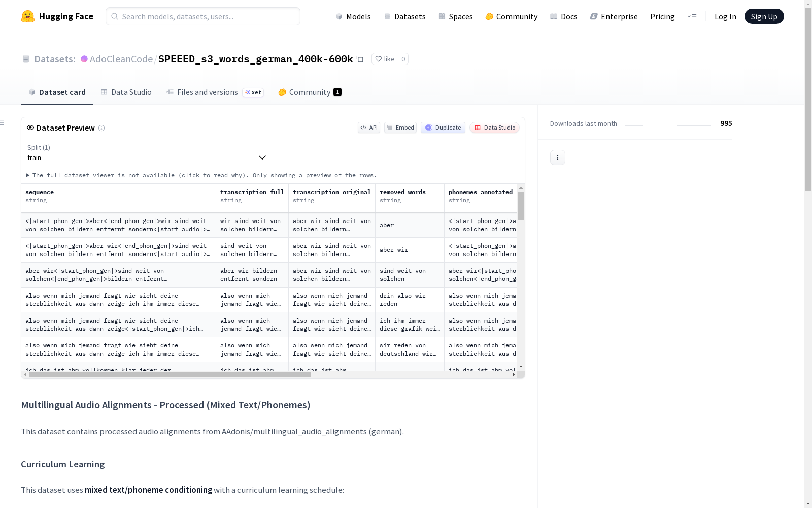This screenshot has width=812, height=508.
Task: Click the xet storage badge
Action: [x=253, y=92]
